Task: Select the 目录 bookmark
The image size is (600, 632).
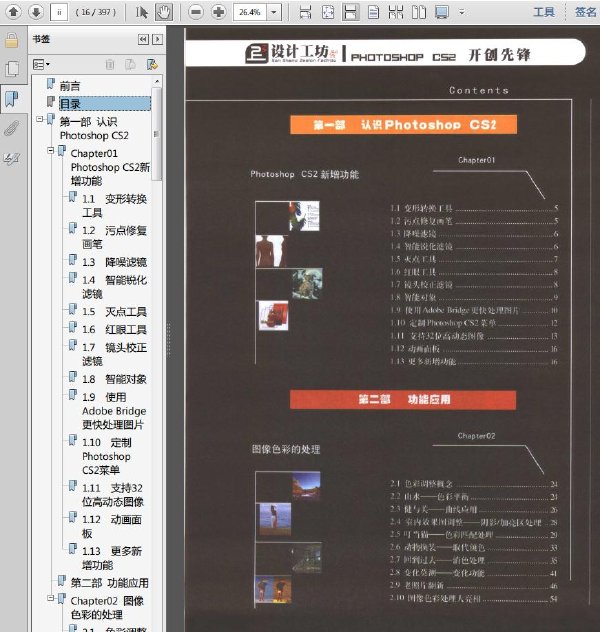Action: (105, 104)
